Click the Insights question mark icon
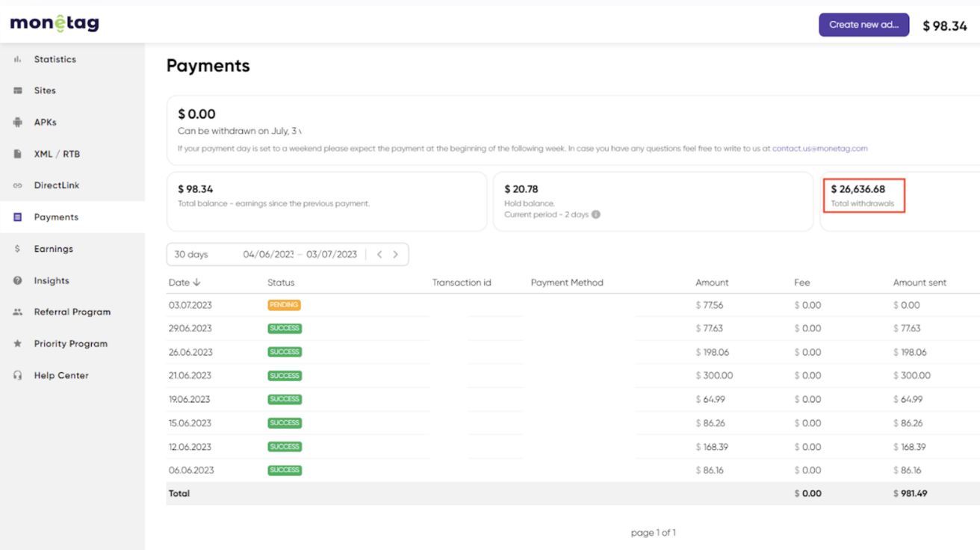 pyautogui.click(x=17, y=281)
